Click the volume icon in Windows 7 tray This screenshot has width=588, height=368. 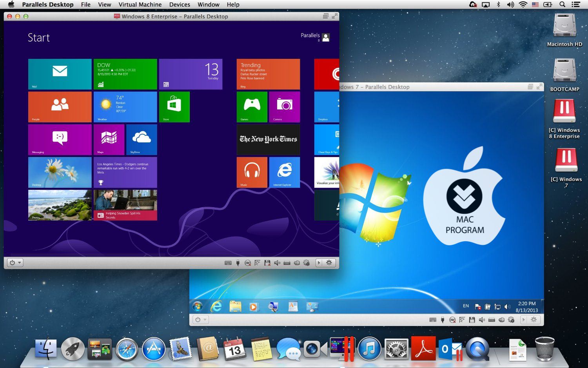click(x=507, y=307)
